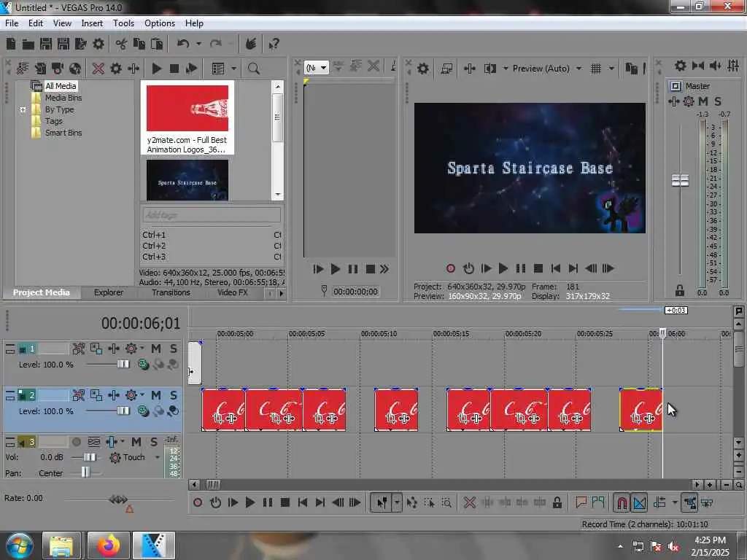This screenshot has width=747, height=560.
Task: Click the Lock event padlock icon
Action: point(557,502)
